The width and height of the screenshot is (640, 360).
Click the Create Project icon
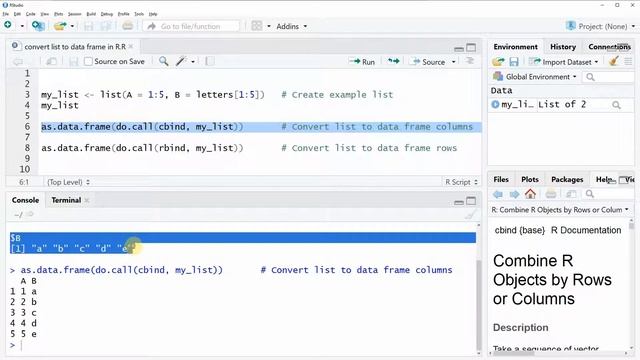point(38,26)
